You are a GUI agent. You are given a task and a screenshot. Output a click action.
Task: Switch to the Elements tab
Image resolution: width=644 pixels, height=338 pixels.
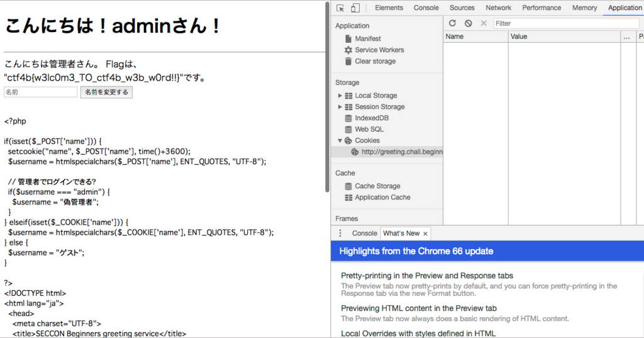click(389, 8)
